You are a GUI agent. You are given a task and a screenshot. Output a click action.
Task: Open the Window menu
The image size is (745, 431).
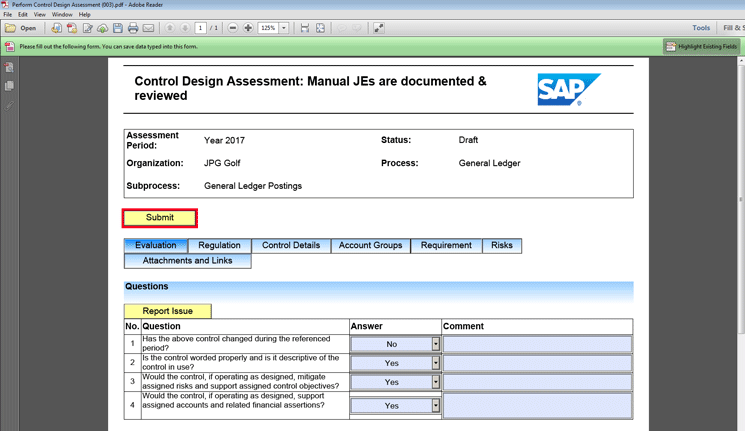pyautogui.click(x=62, y=15)
